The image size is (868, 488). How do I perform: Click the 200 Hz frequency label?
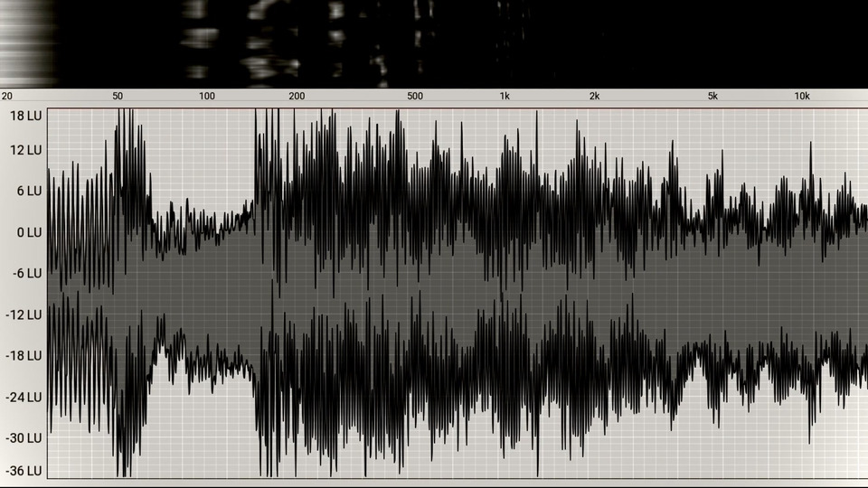297,96
